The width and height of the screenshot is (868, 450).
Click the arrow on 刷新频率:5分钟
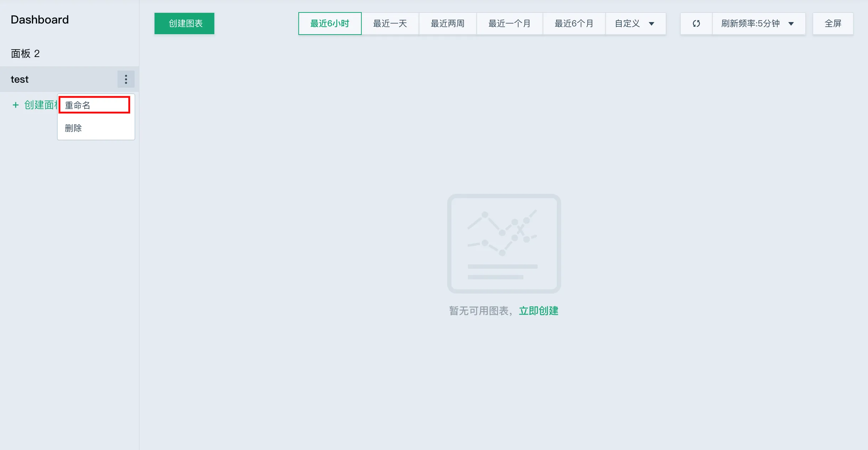pyautogui.click(x=791, y=24)
